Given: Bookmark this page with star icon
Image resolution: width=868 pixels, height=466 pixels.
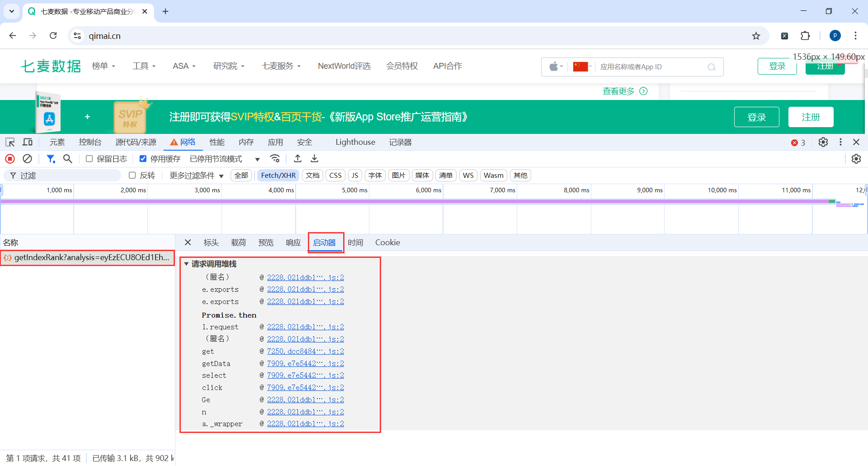Looking at the screenshot, I should tap(756, 36).
